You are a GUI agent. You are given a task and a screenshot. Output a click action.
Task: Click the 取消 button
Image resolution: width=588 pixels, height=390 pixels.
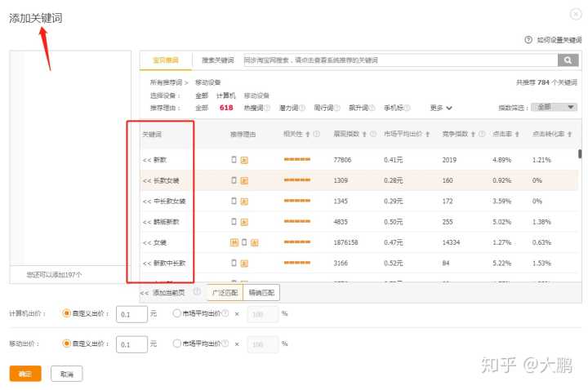[66, 374]
